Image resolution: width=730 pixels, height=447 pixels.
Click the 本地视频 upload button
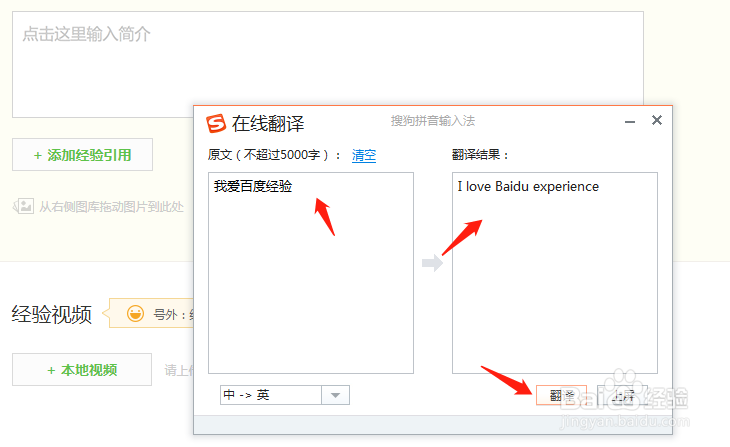(82, 370)
